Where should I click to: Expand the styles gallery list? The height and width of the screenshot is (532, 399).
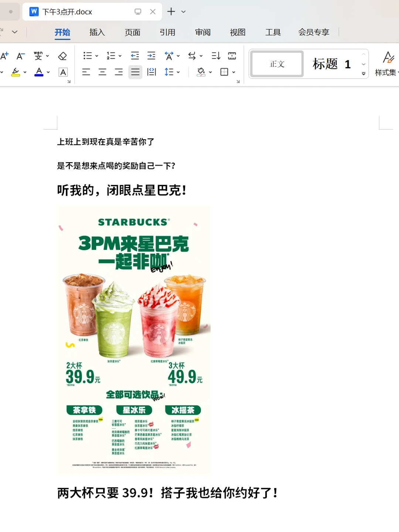(364, 74)
